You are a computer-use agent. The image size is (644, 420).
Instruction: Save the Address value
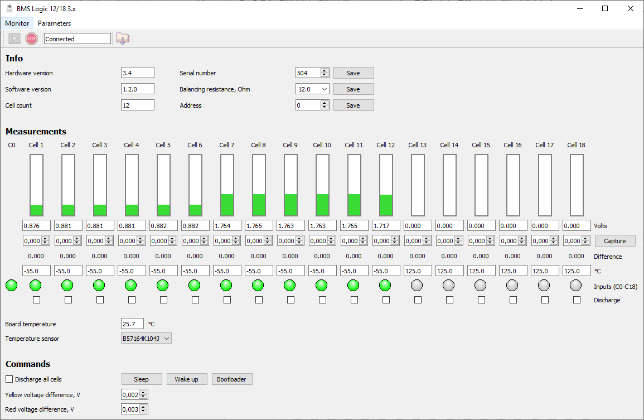pyautogui.click(x=353, y=105)
